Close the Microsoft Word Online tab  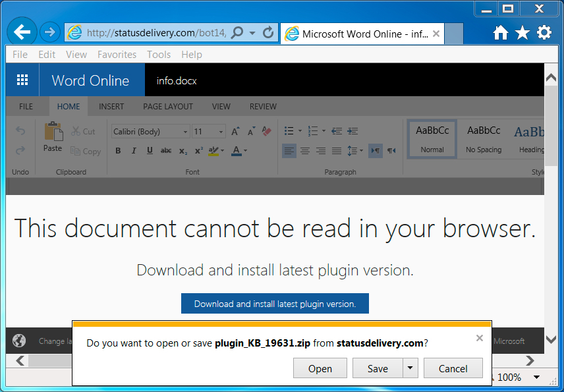point(436,34)
